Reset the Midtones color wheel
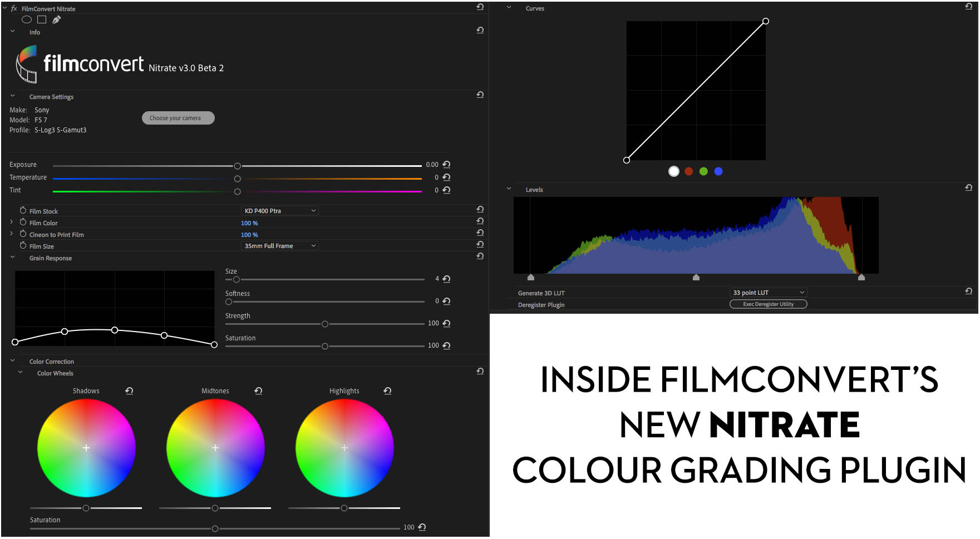980x539 pixels. click(258, 391)
